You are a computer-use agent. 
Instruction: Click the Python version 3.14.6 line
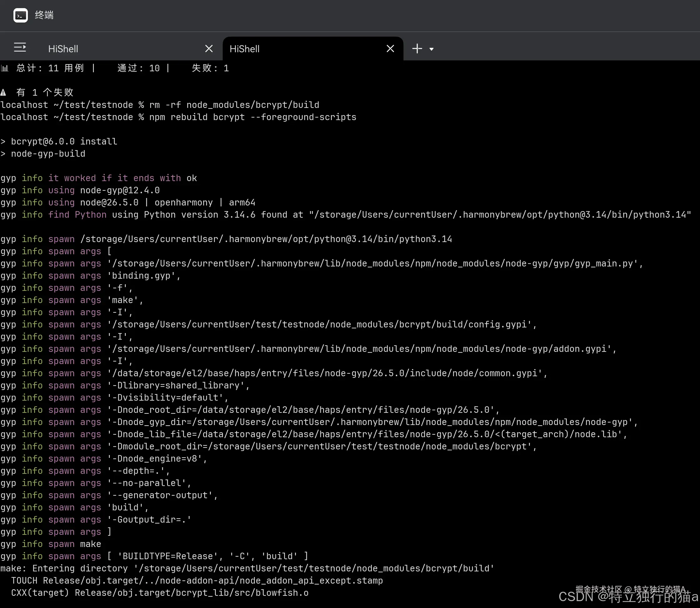coord(346,215)
